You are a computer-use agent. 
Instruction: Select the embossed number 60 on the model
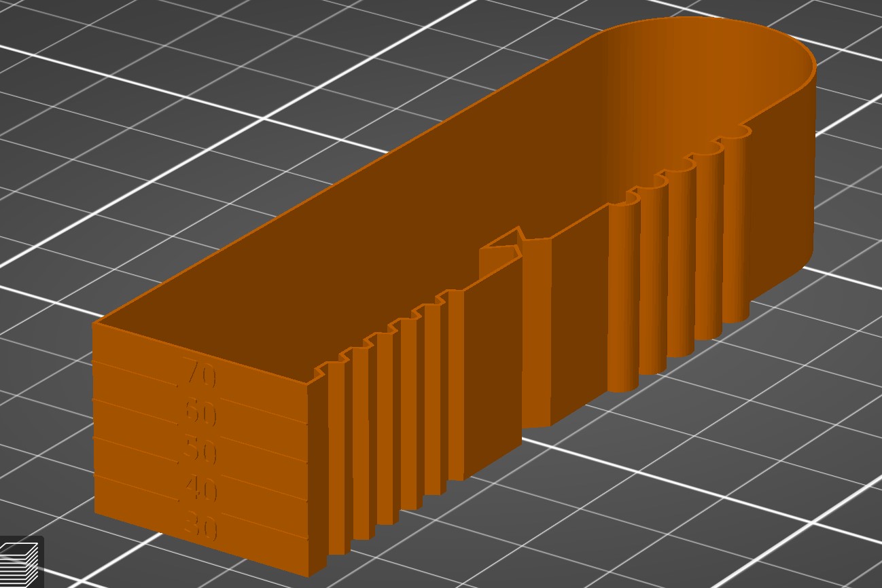[x=200, y=413]
